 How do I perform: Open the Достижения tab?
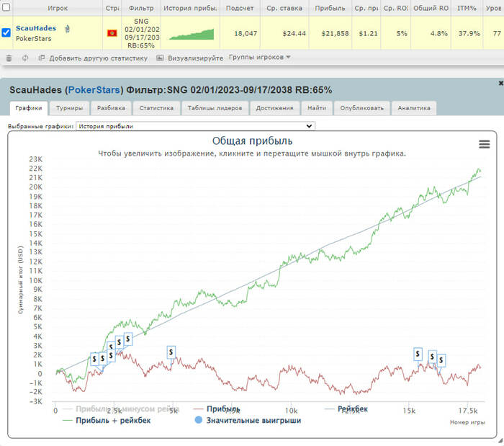coord(274,108)
